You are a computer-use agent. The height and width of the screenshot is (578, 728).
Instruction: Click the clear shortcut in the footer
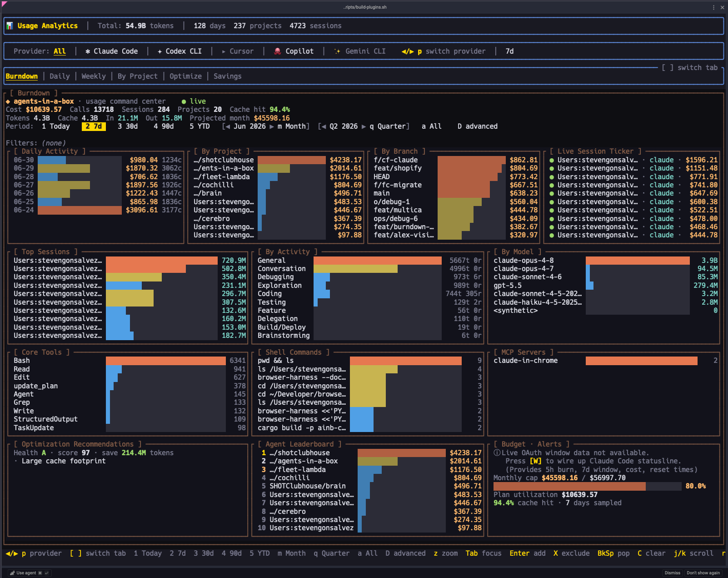652,553
